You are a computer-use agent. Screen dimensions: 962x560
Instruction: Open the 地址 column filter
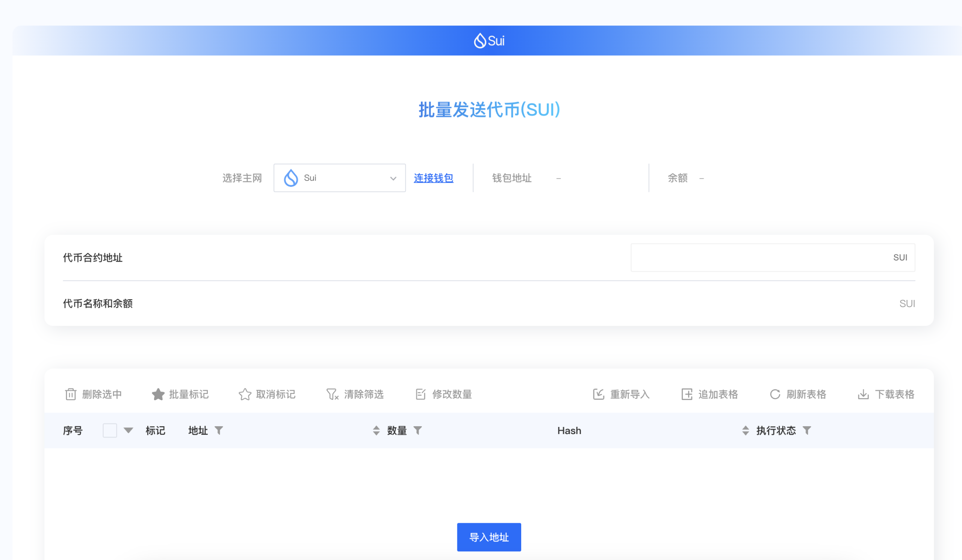(219, 431)
